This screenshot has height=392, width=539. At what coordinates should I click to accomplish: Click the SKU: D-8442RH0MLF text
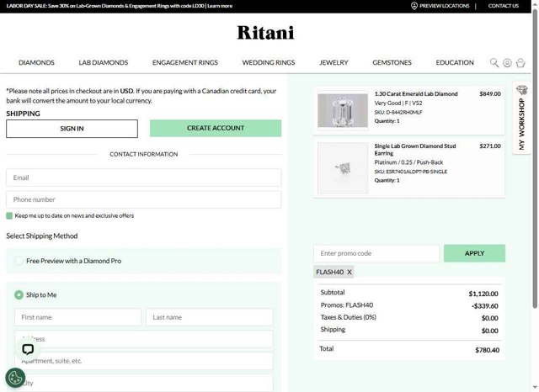tap(398, 112)
